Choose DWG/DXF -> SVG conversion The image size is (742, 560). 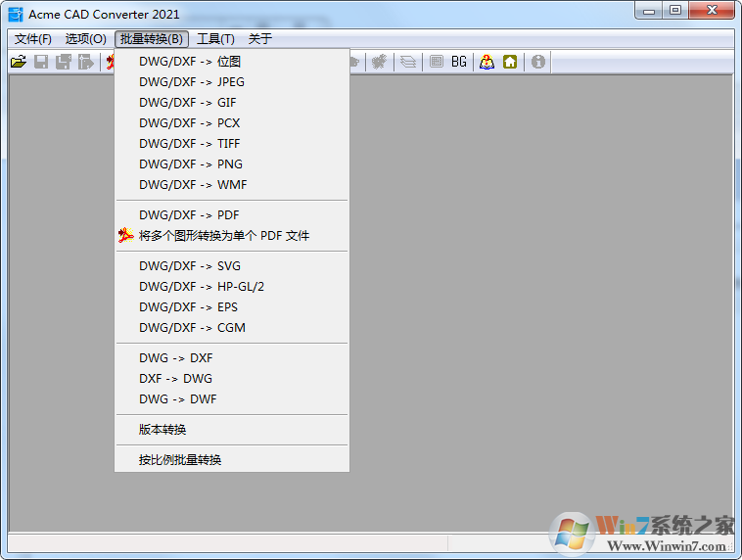232,266
